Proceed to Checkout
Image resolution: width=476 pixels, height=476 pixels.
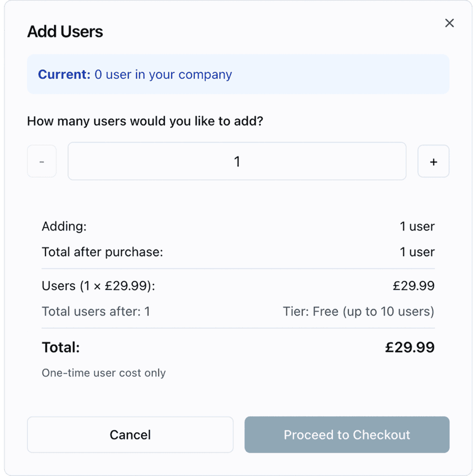click(347, 435)
